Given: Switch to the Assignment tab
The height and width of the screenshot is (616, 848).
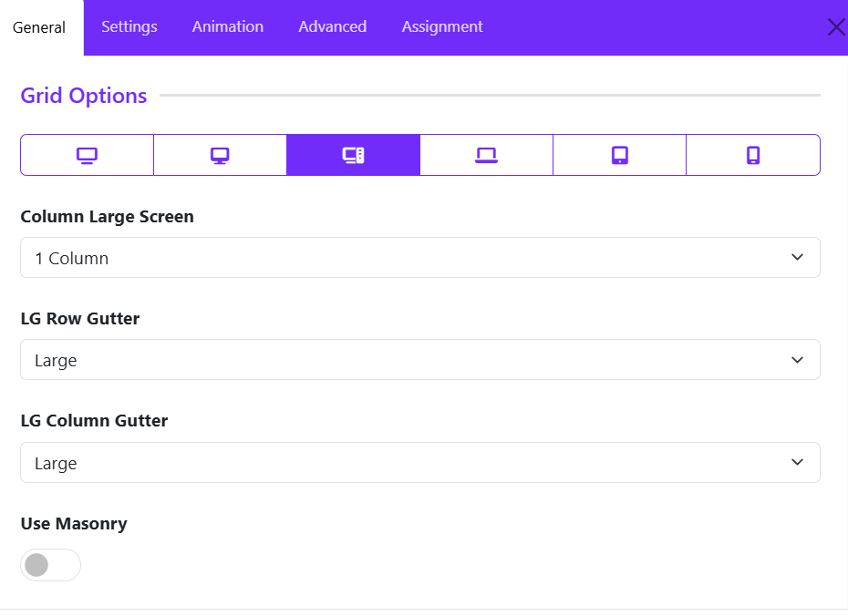Looking at the screenshot, I should click(x=442, y=26).
